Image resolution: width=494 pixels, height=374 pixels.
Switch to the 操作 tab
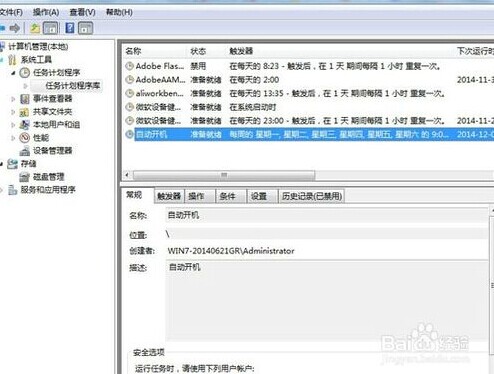[200, 196]
